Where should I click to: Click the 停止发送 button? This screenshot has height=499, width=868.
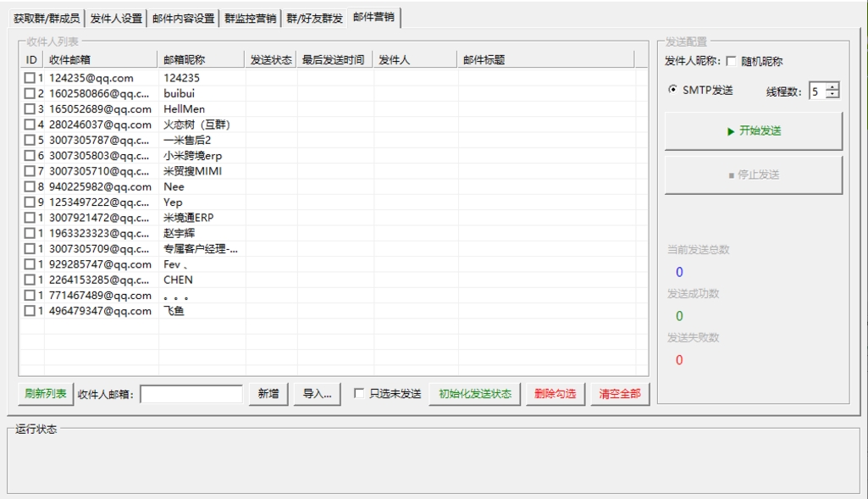pyautogui.click(x=754, y=175)
